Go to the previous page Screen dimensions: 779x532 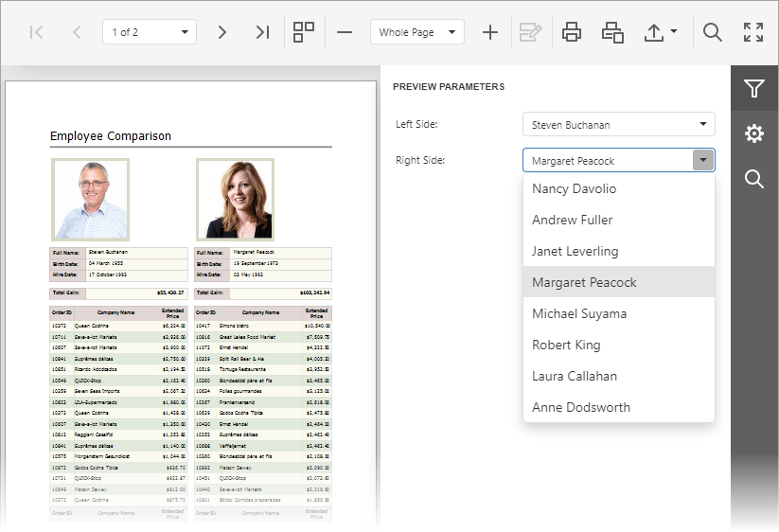coord(77,32)
